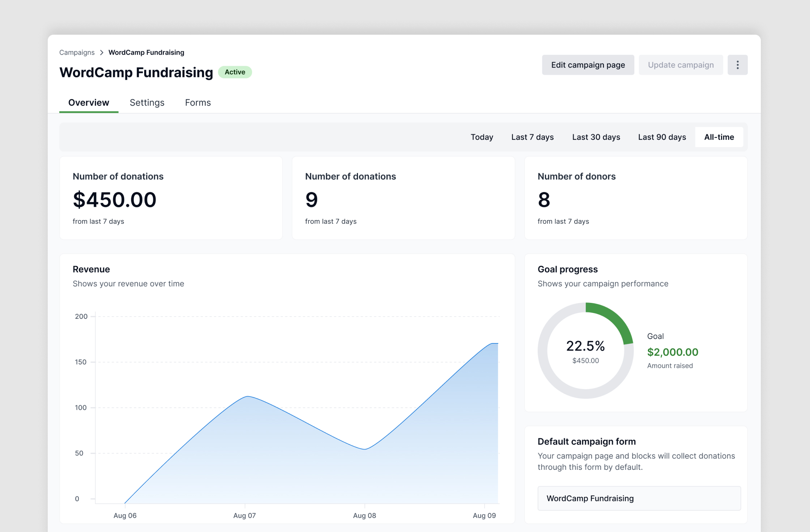This screenshot has height=532, width=810.
Task: Open the WordCamp Fundraising default form field
Action: pos(639,498)
